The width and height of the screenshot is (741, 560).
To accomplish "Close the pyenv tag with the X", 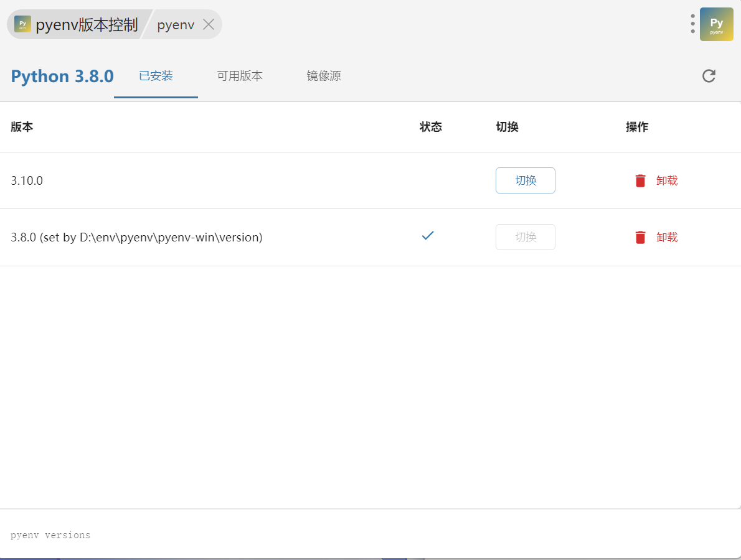I will [x=209, y=24].
